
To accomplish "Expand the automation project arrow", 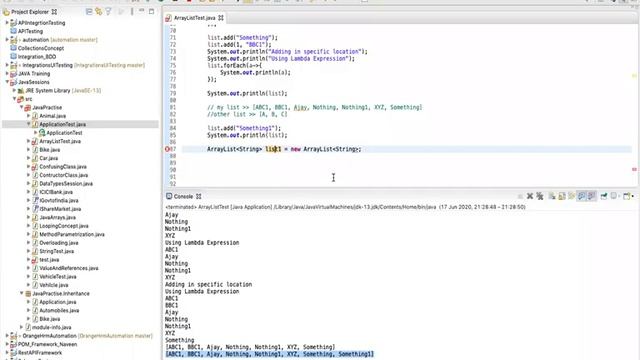I will tap(7, 40).
